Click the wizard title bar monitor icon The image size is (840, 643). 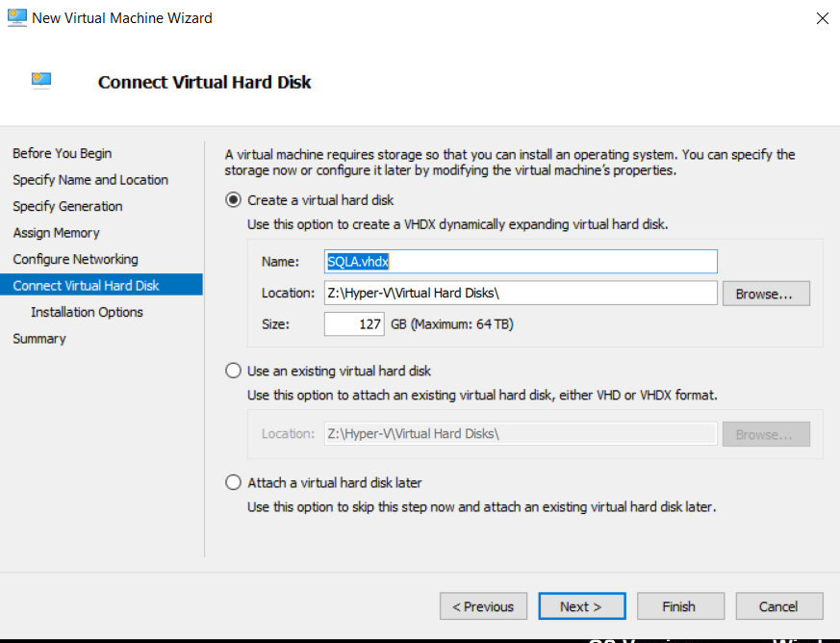tap(16, 17)
